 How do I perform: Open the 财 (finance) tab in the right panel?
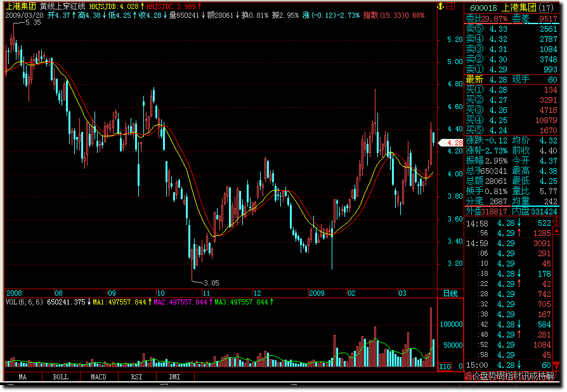pos(518,376)
